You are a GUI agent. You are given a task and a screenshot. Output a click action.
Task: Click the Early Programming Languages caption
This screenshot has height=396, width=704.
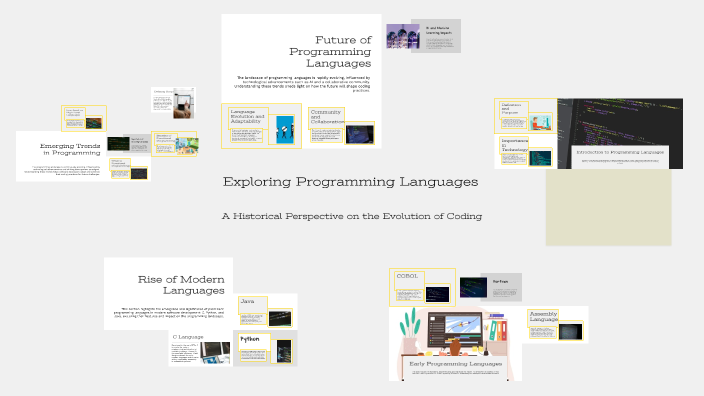pos(455,364)
